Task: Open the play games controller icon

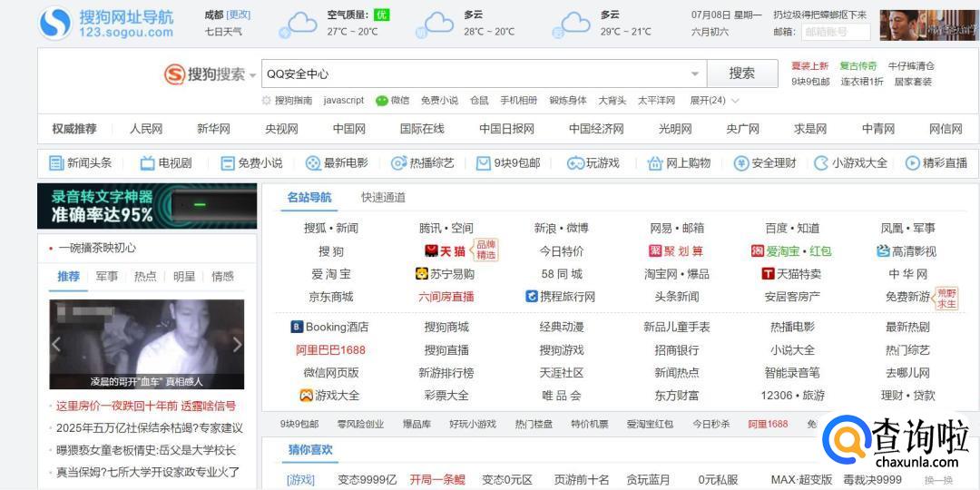Action: (x=575, y=163)
